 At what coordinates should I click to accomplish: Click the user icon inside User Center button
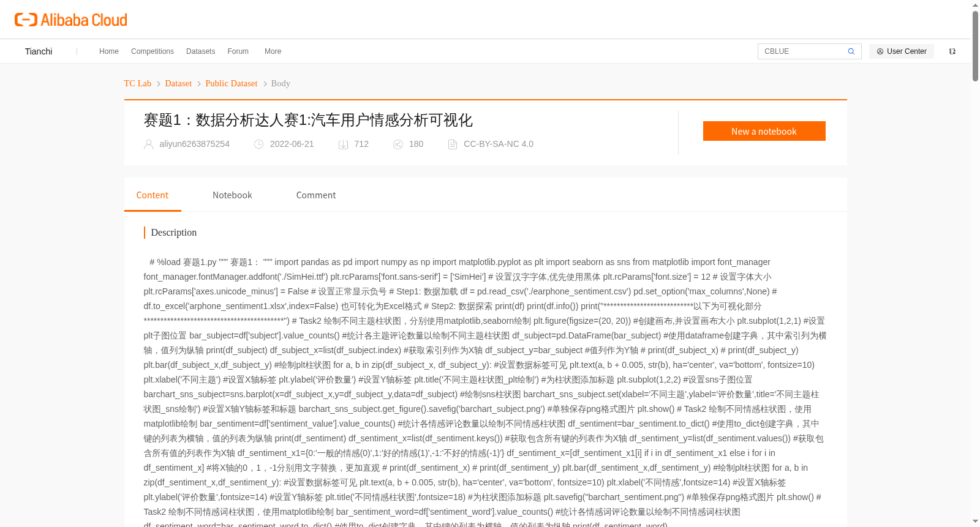tap(880, 51)
